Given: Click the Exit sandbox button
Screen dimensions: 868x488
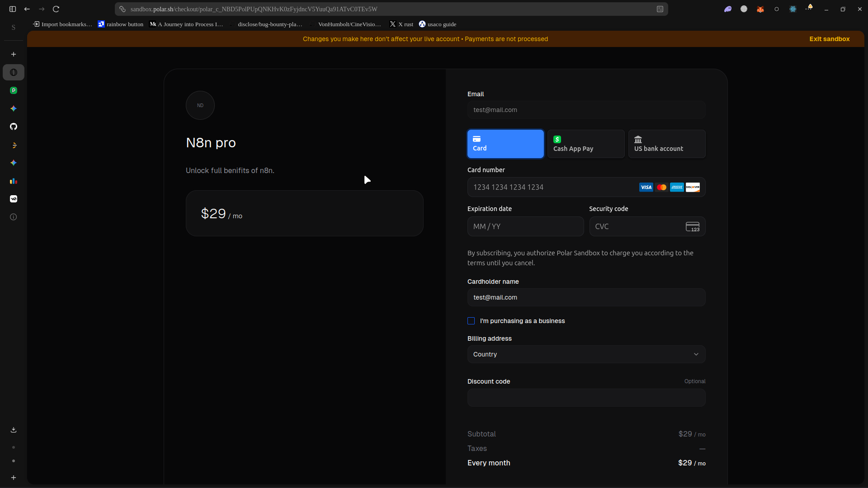Looking at the screenshot, I should (x=829, y=39).
